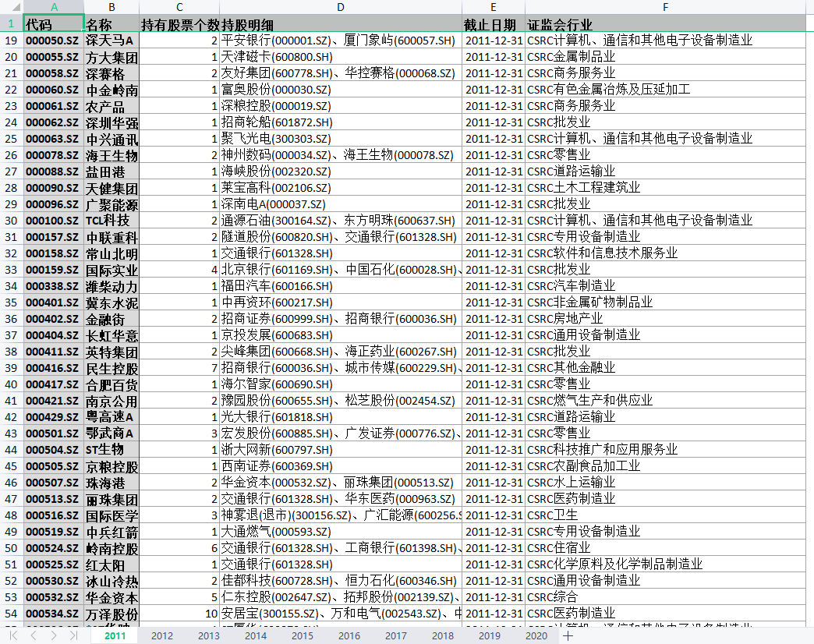Select holdings cell 西南证券(600369.SH)
Image resolution: width=814 pixels, height=644 pixels.
click(x=341, y=466)
